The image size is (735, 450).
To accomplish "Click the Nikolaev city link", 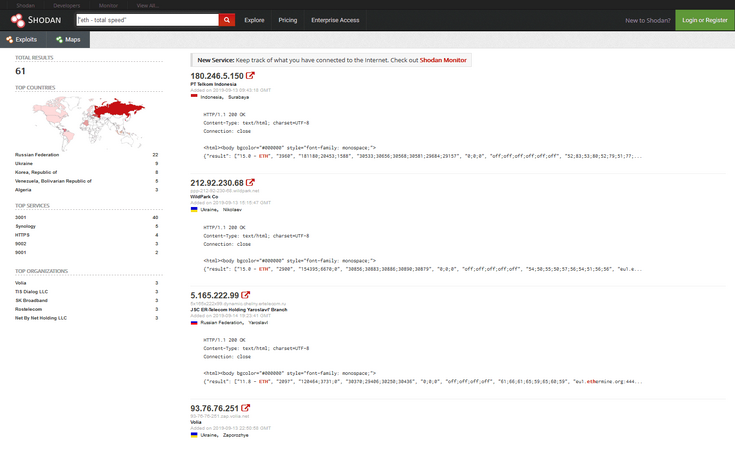I will (x=232, y=210).
